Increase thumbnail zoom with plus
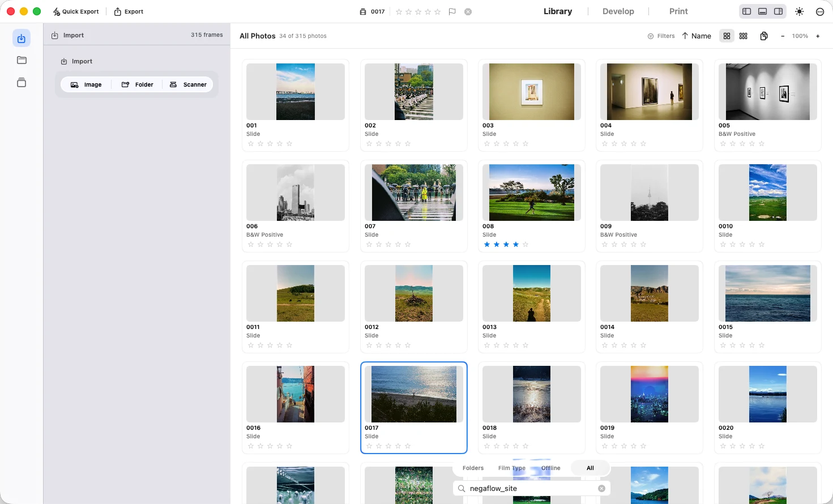833x504 pixels. [818, 36]
